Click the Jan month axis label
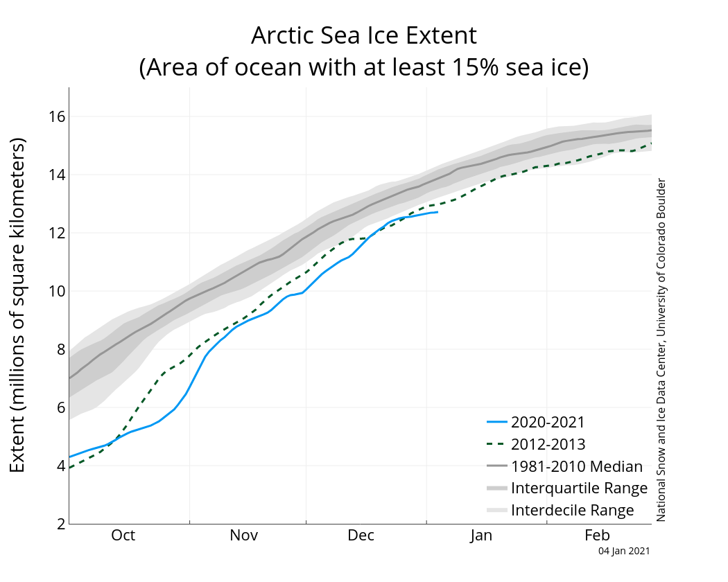The height and width of the screenshot is (582, 728). coord(481,536)
